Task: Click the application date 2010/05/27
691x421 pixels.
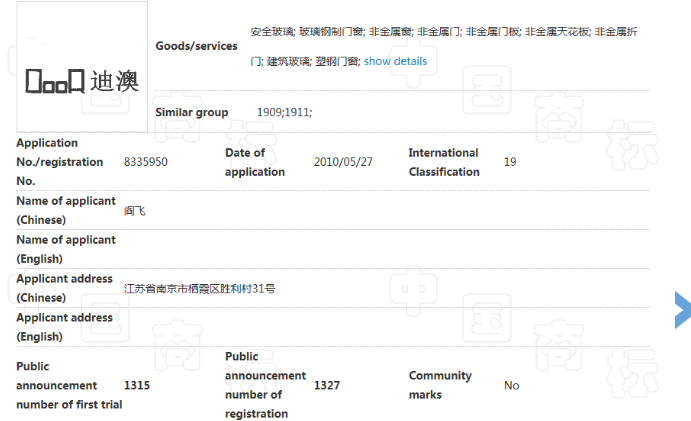Action: [343, 162]
